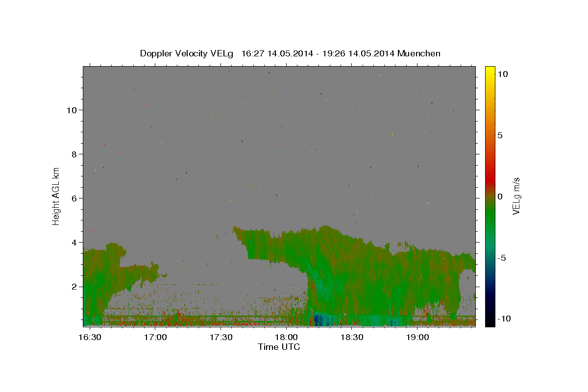The width and height of the screenshot is (588, 392).
Task: Click the colorbar tick label 5
Action: click(500, 135)
